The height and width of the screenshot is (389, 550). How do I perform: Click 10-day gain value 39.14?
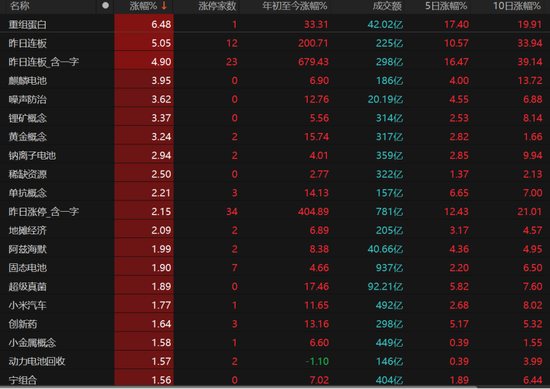[x=530, y=62]
